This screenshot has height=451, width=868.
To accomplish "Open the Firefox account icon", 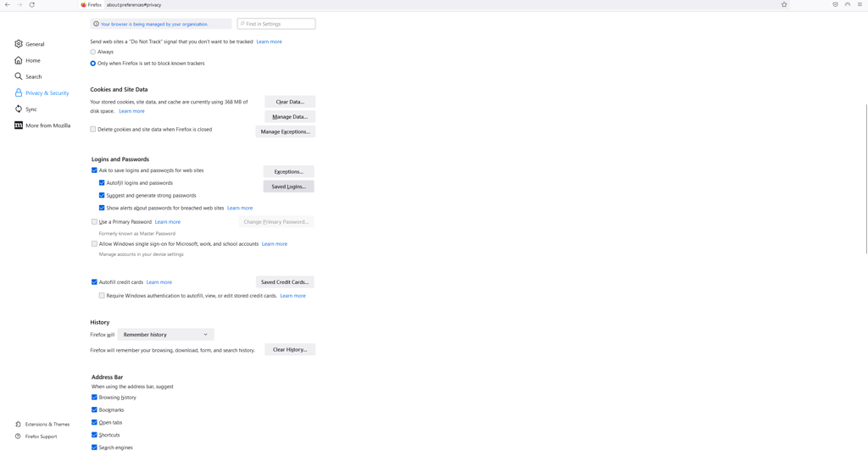I will point(848,4).
